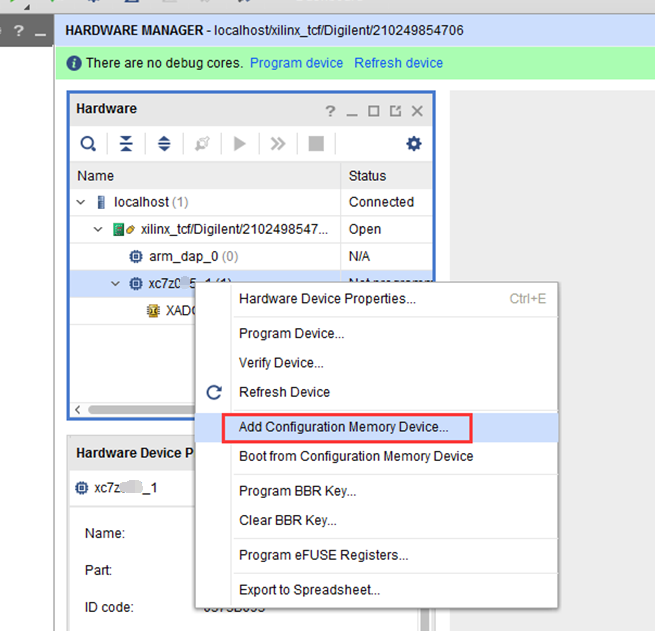The width and height of the screenshot is (655, 631).
Task: Click horizontal scrollbar left arrow in Hardware
Action: coord(78,410)
